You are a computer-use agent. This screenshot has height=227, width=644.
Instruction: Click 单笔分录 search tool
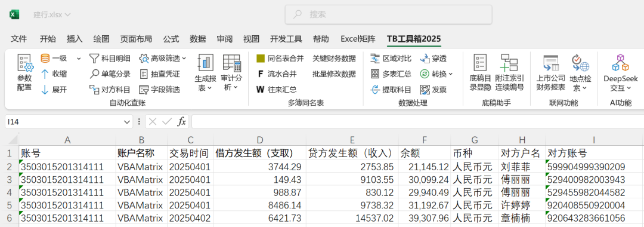tap(110, 74)
